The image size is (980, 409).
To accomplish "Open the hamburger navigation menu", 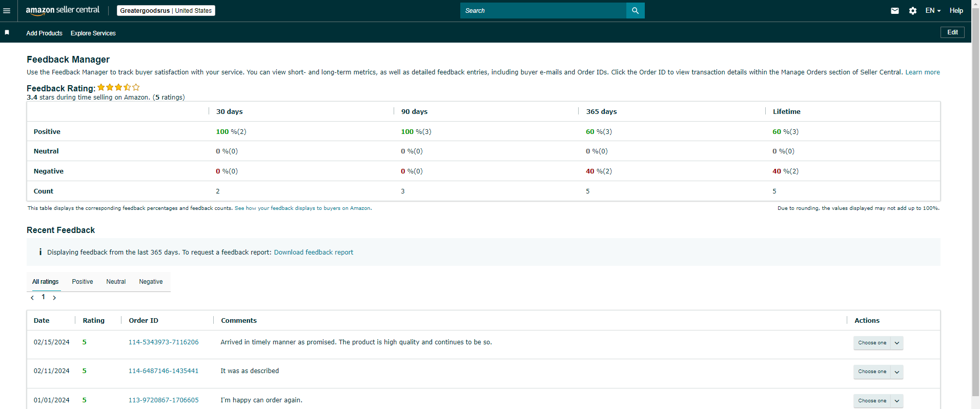I will pos(7,11).
